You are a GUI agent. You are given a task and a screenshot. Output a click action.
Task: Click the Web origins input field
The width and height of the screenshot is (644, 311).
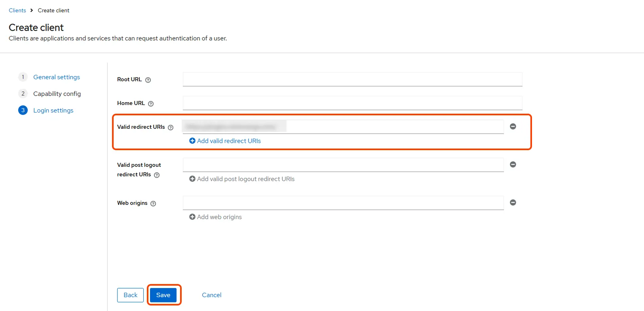343,203
